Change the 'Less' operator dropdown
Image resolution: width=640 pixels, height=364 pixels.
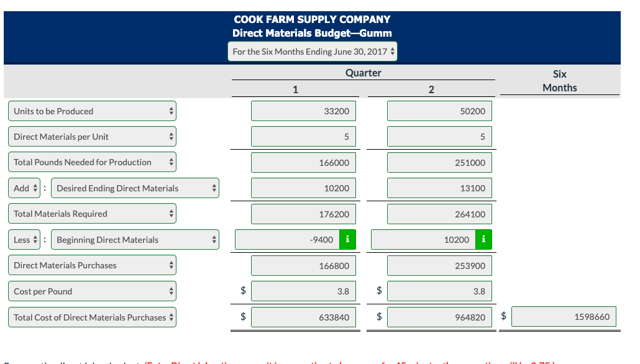[24, 239]
